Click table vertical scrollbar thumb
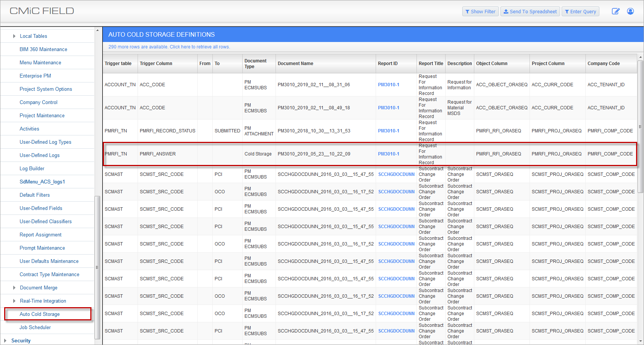The image size is (644, 345). [x=640, y=127]
